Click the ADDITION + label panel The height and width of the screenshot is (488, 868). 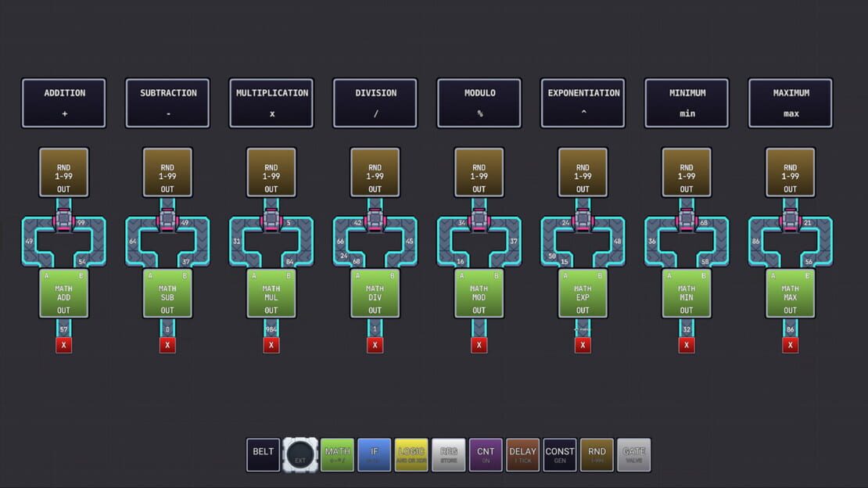tap(63, 103)
